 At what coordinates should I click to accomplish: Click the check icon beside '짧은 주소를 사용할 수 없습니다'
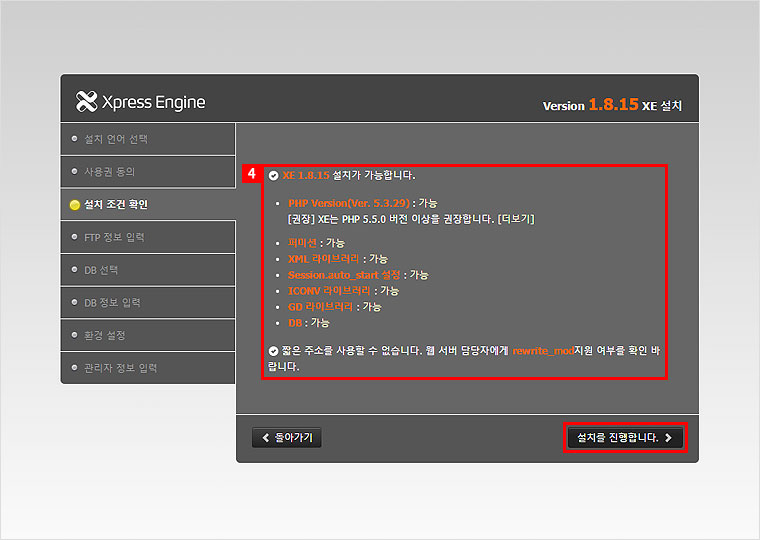274,351
